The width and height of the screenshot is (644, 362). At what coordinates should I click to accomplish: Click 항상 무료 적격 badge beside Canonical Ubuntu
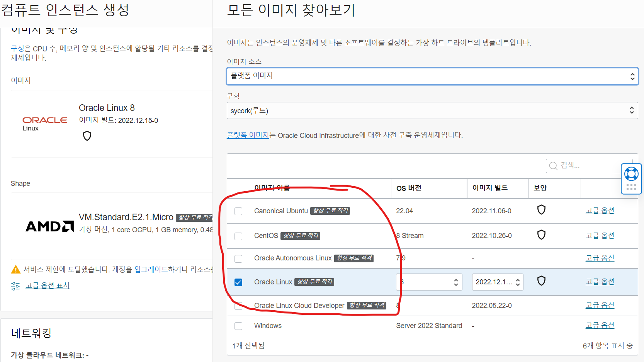[x=330, y=211]
